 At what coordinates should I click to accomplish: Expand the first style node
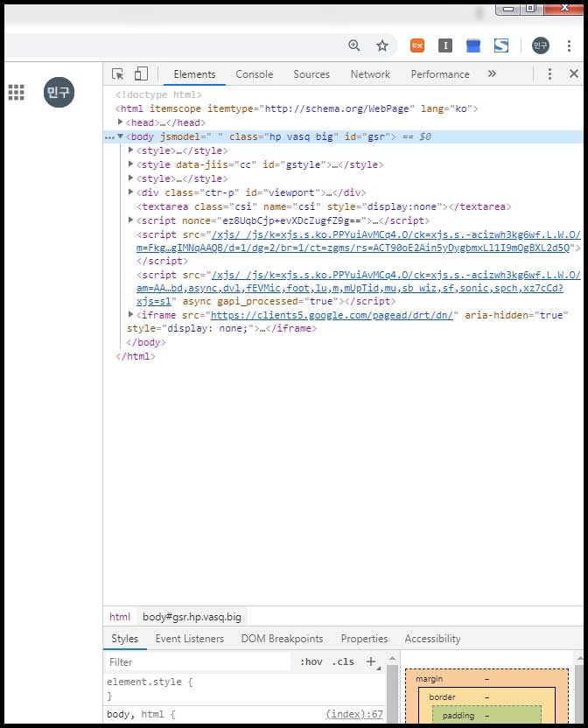130,150
